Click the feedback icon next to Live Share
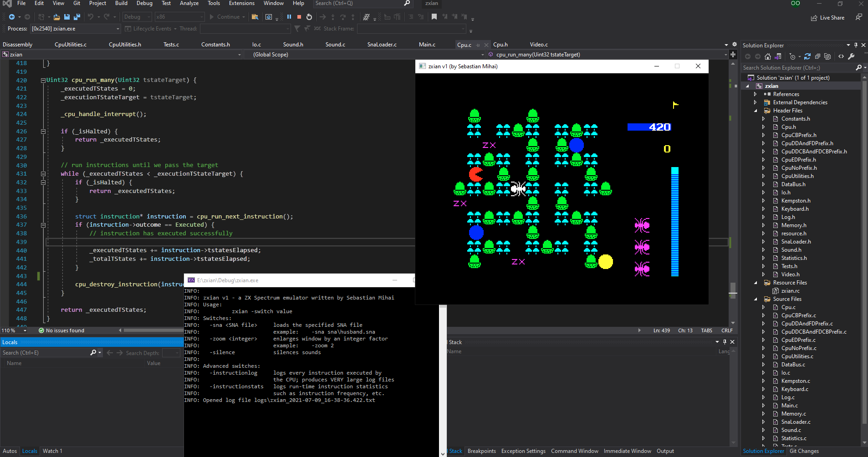The image size is (868, 457). [x=858, y=17]
